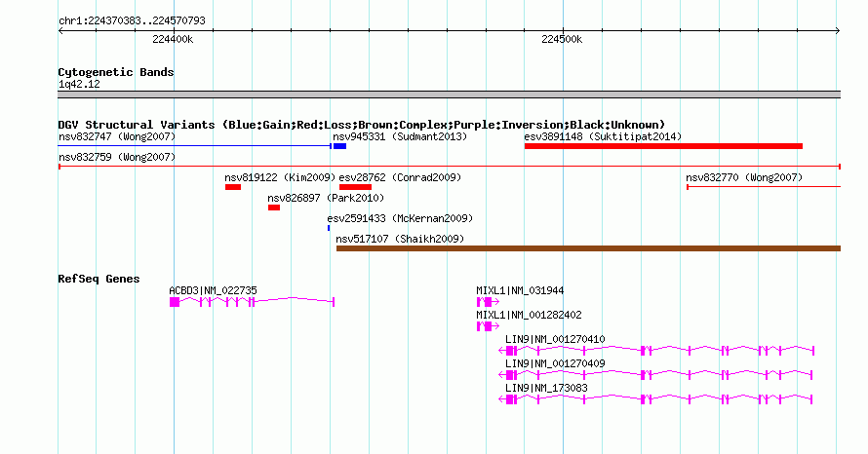Click the nsv517107 (Shaikh2009) label
This screenshot has height=454, width=868.
[400, 239]
